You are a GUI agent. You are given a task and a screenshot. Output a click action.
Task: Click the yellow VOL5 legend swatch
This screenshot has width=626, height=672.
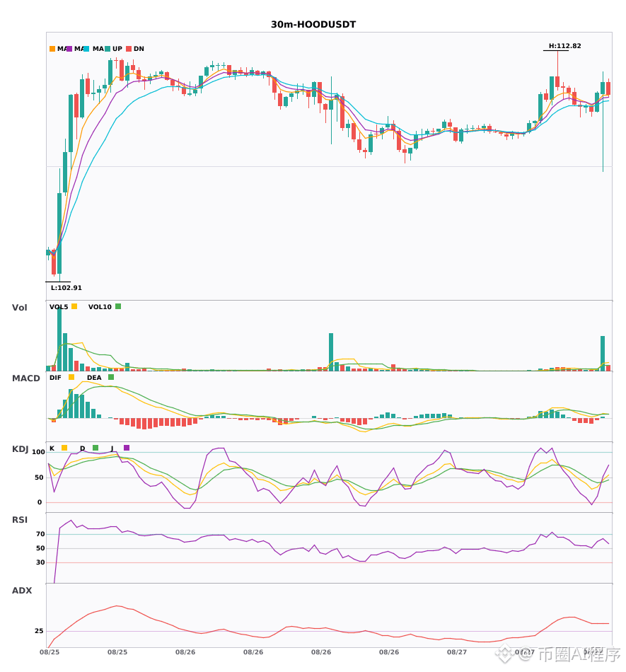pyautogui.click(x=74, y=306)
